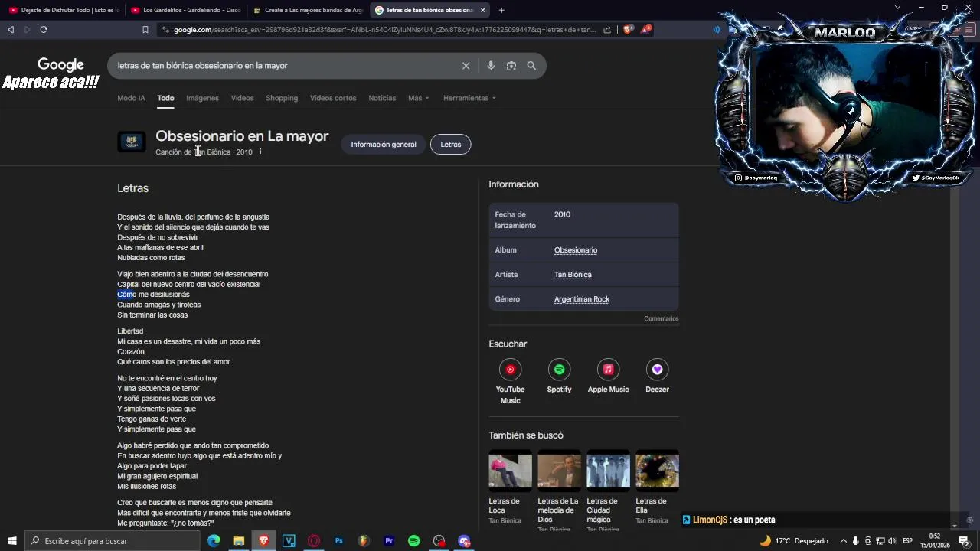Viewport: 980px width, 551px height.
Task: Select the Letras chip button
Action: click(451, 145)
